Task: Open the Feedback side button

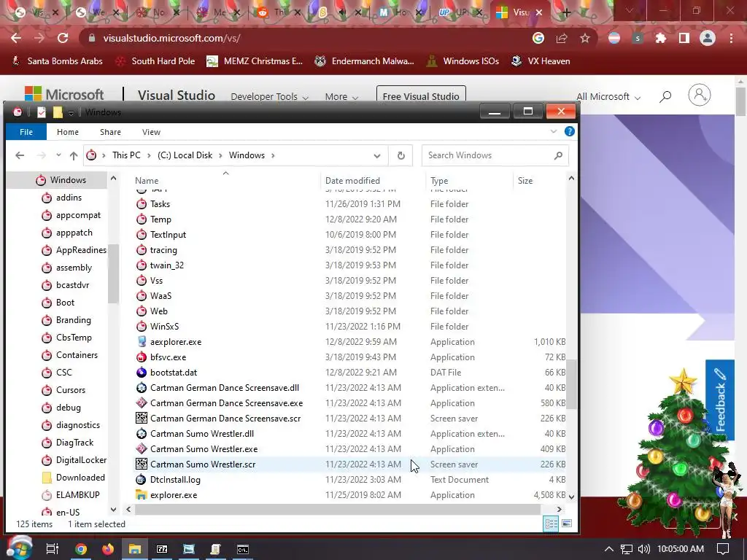Action: tap(720, 400)
